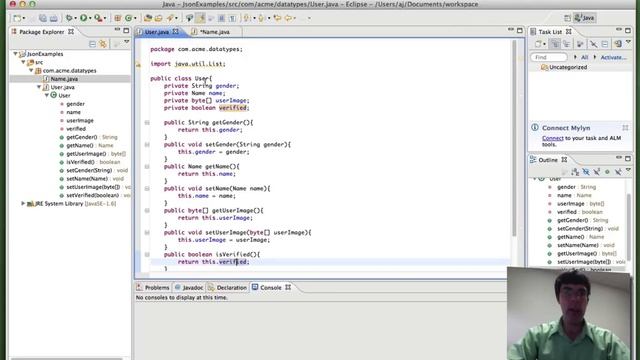640x360 pixels.
Task: Click the New Java Class icon
Action: (129, 18)
